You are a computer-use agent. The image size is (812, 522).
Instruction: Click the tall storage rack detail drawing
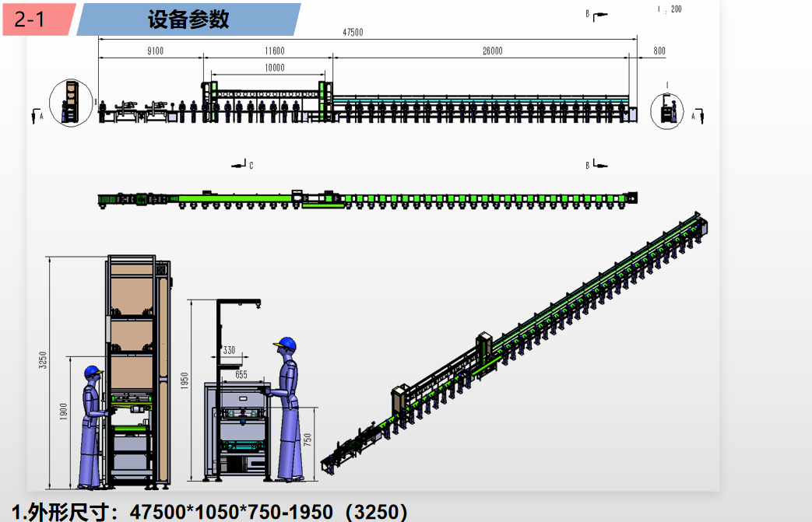[x=138, y=371]
